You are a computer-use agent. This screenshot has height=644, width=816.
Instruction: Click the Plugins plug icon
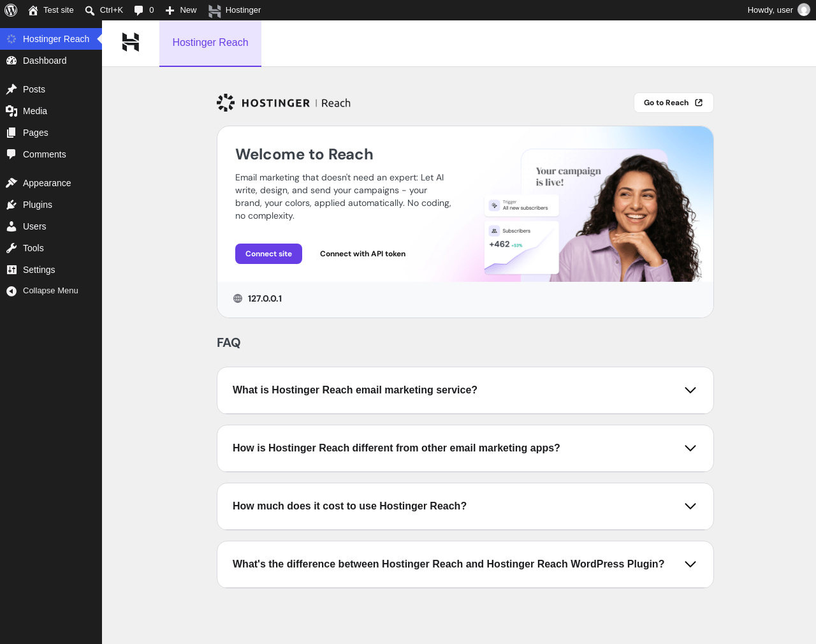[x=11, y=205]
